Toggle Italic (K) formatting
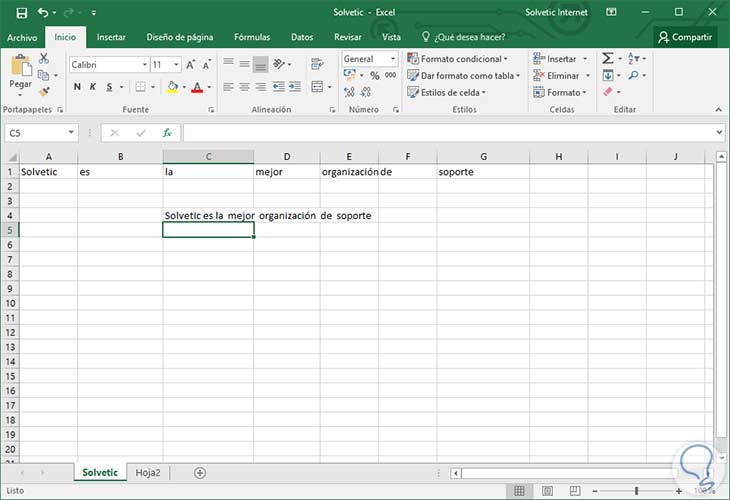 [x=93, y=87]
